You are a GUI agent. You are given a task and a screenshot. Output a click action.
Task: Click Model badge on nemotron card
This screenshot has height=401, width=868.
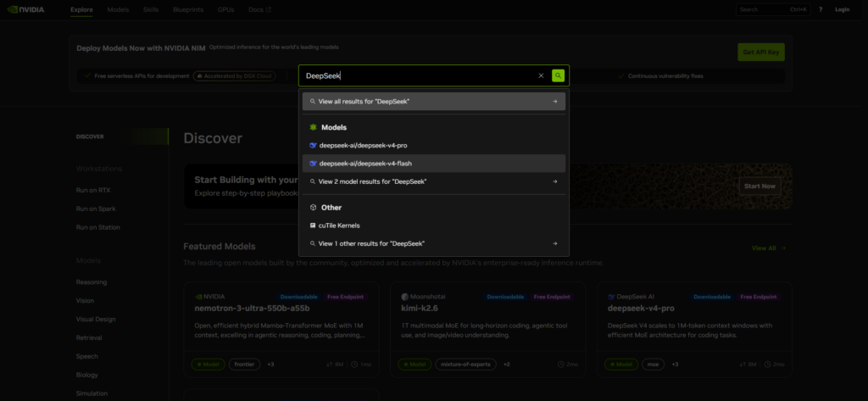click(x=209, y=365)
